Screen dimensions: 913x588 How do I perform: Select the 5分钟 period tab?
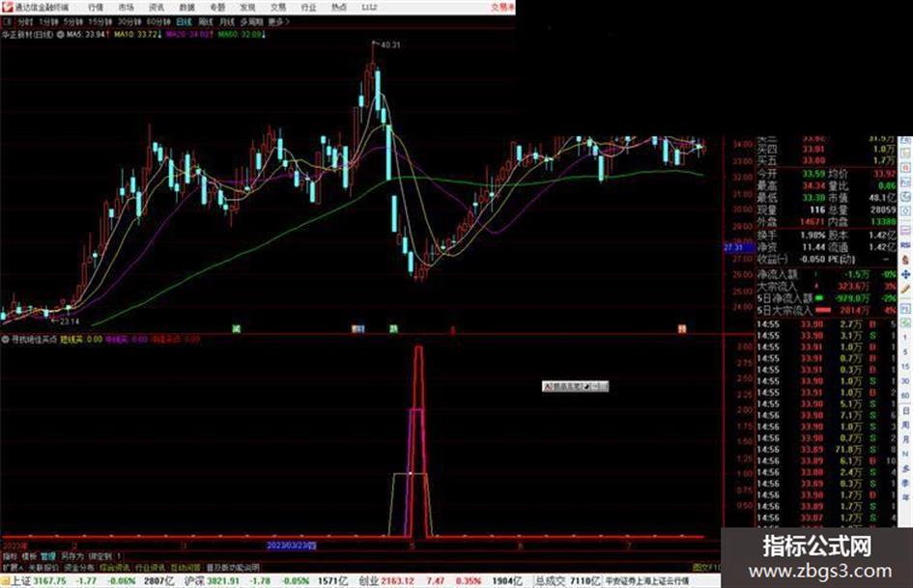[72, 22]
